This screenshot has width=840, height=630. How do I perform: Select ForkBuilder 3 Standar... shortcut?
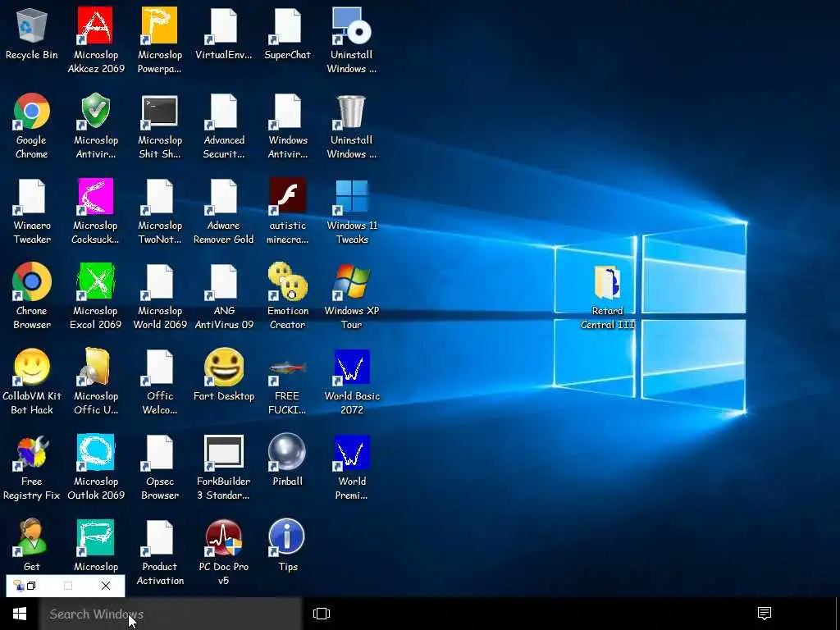223,467
